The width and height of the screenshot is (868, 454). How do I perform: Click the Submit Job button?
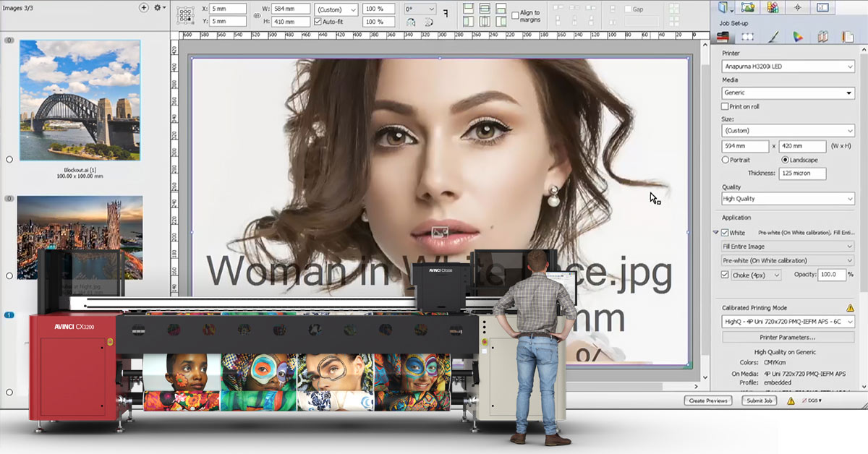tap(759, 401)
